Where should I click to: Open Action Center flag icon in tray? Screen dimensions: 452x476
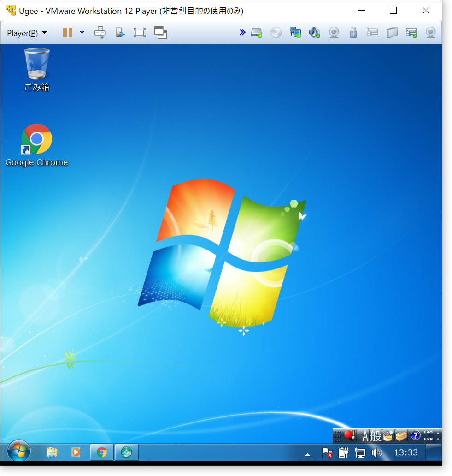[x=327, y=452]
